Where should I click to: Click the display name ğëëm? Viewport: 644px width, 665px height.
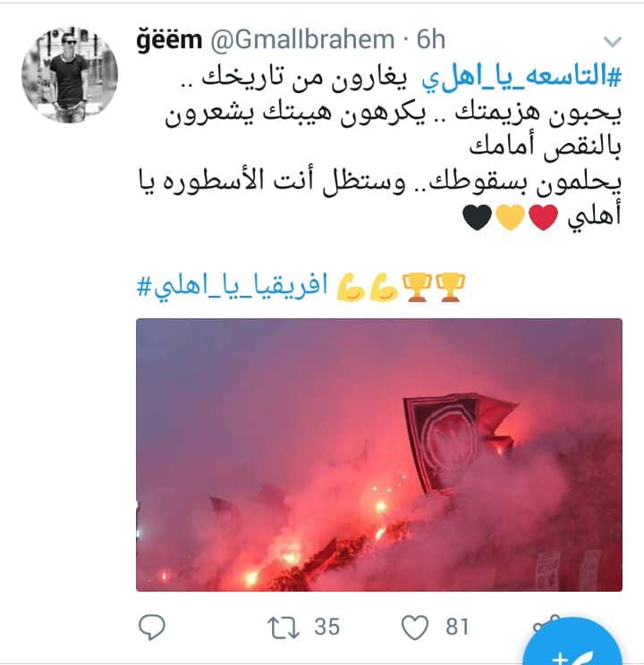[x=169, y=40]
